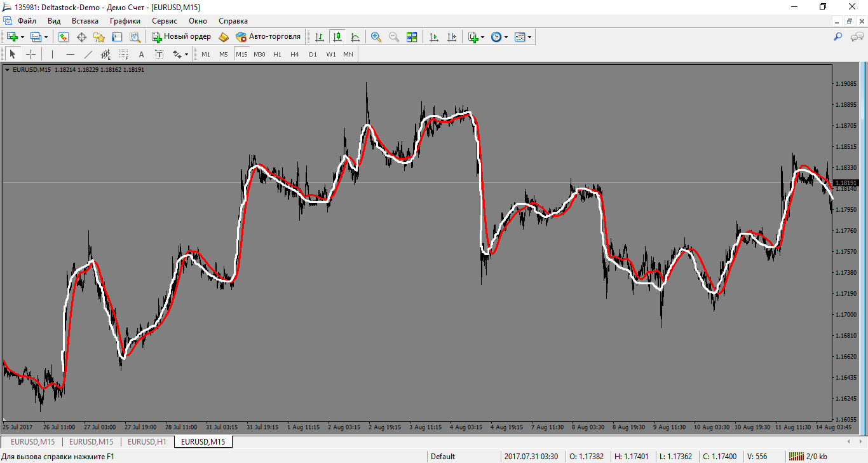Open the Окно menu
This screenshot has width=868, height=463.
[x=198, y=21]
